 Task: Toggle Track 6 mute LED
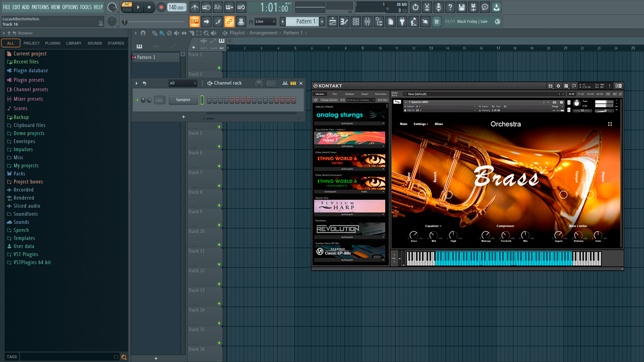219,166
